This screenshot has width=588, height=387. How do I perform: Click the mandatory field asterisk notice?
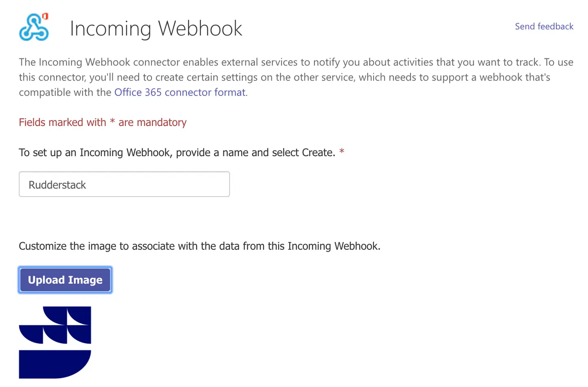coord(102,122)
